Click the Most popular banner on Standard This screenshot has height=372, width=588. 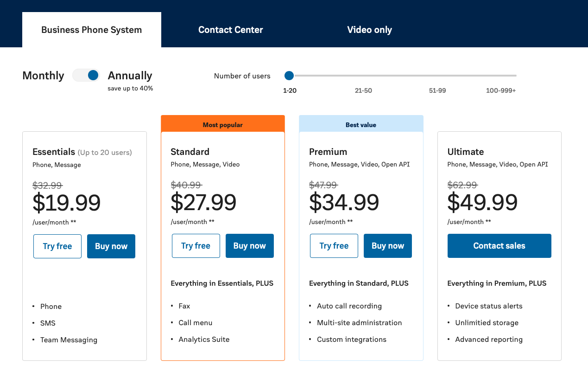click(222, 124)
